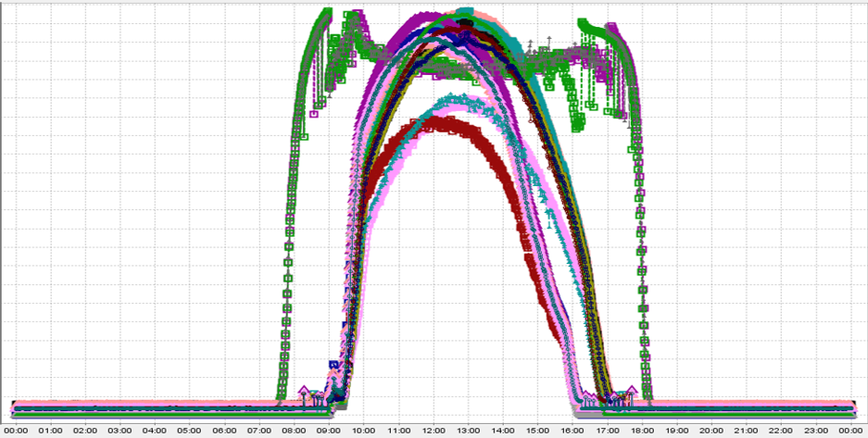Click the 16:00 axis tick label
Image resolution: width=868 pixels, height=438 pixels.
pos(572,431)
